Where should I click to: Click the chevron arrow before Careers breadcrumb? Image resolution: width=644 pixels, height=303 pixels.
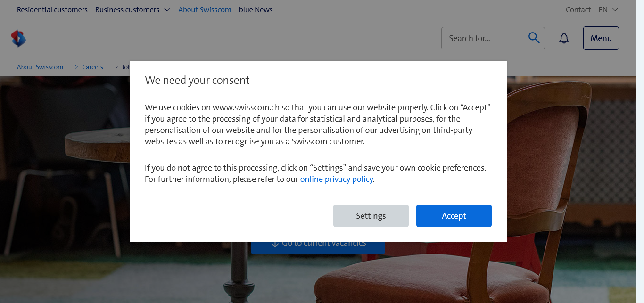(76, 67)
